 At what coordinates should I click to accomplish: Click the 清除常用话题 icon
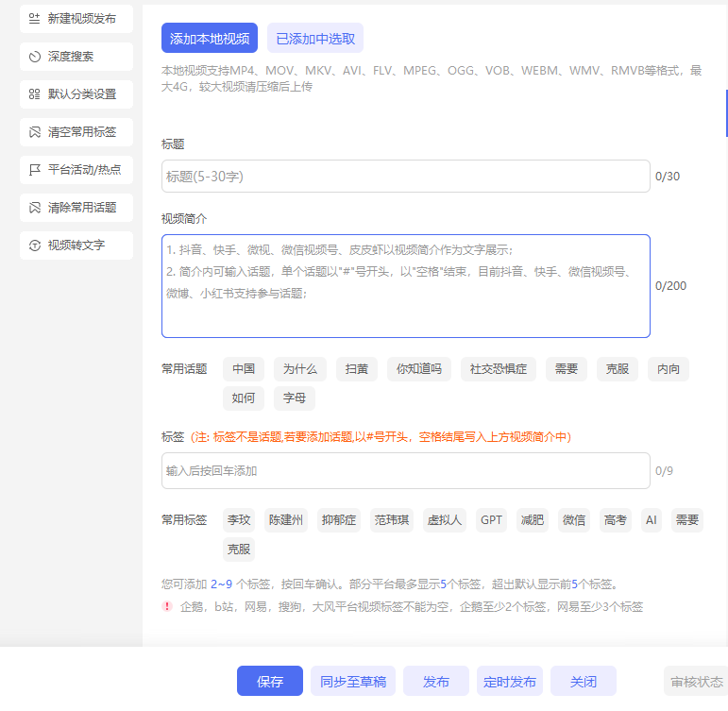[35, 208]
